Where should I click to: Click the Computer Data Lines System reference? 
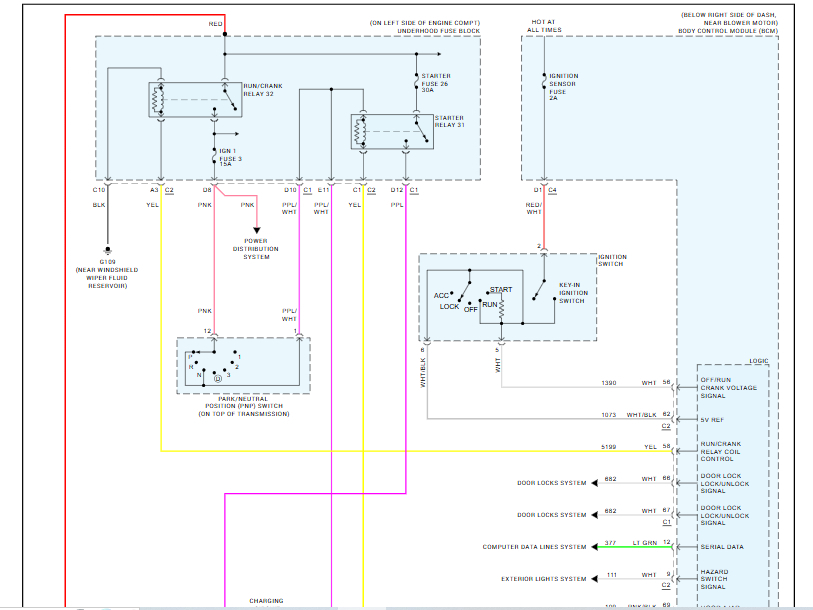click(x=535, y=547)
